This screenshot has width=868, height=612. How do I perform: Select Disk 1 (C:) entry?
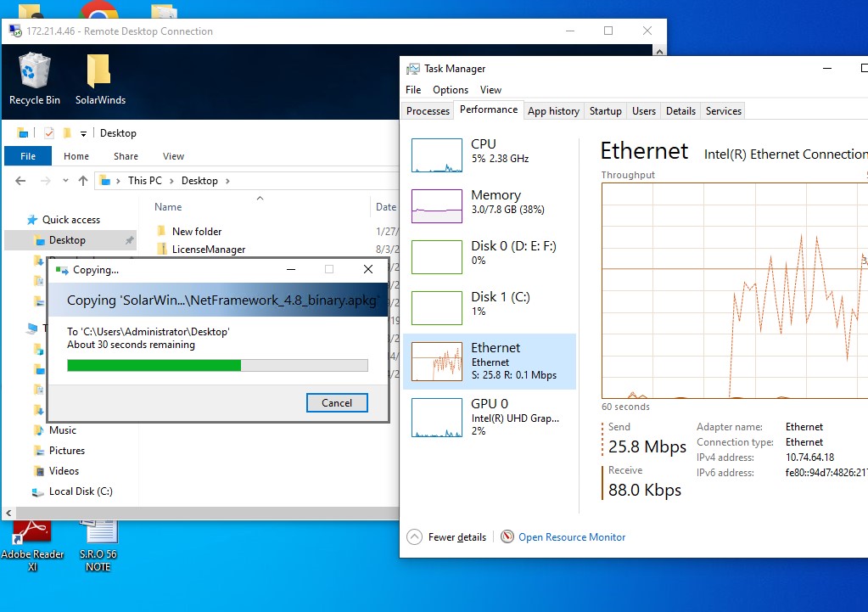pos(490,308)
